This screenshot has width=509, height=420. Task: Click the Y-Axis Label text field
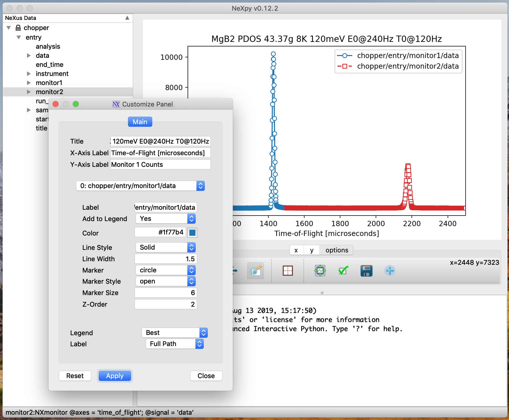160,165
